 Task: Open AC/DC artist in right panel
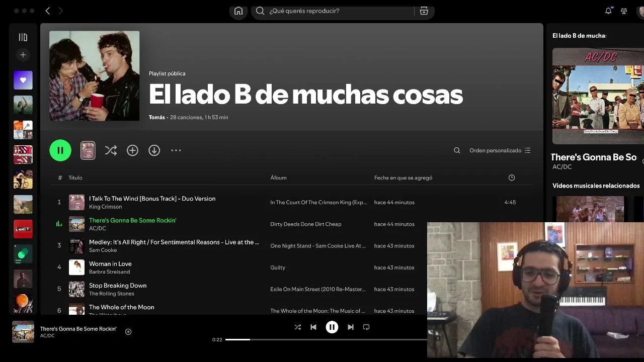click(x=562, y=167)
